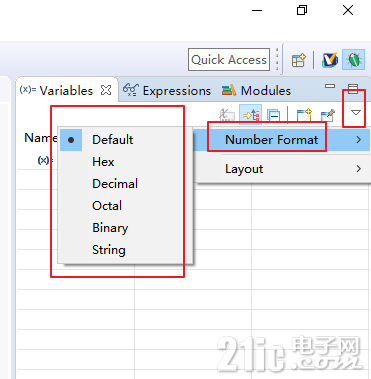Click the Quick Access search field
The image size is (371, 379).
(x=229, y=60)
